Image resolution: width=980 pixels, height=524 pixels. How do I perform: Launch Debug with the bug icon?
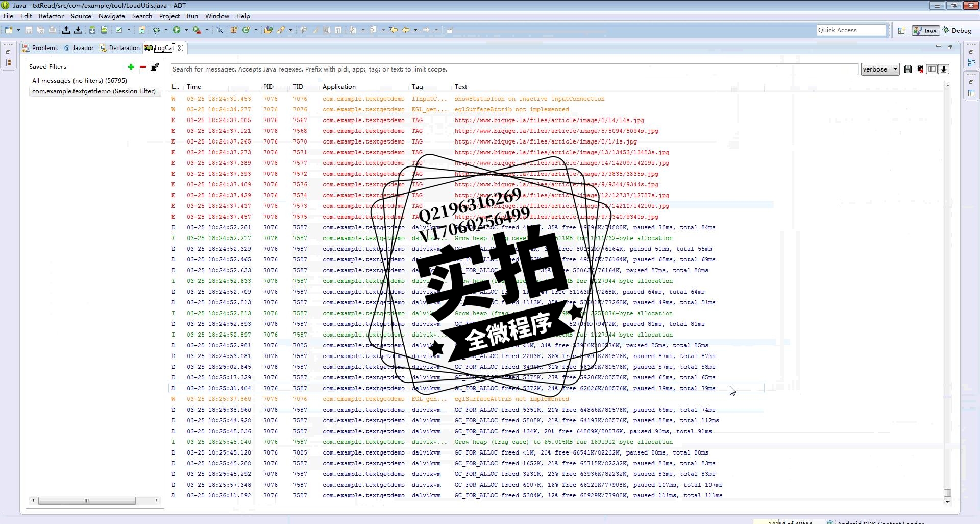point(157,30)
